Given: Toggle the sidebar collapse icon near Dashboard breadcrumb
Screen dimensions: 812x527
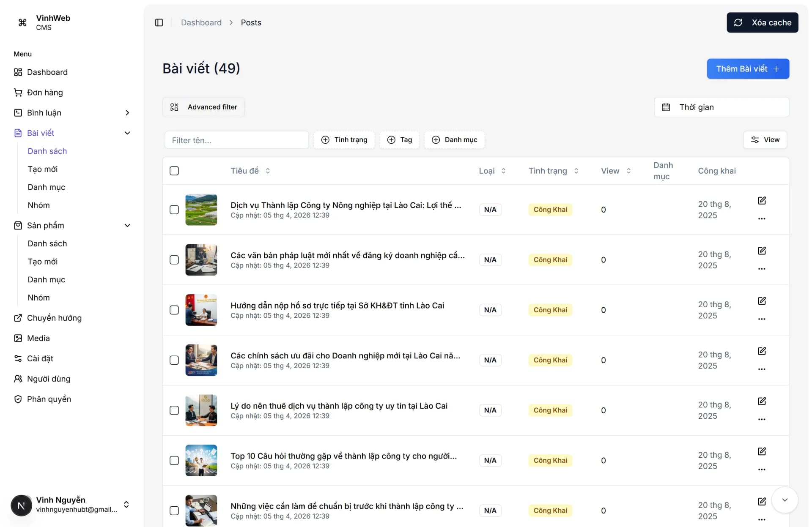Looking at the screenshot, I should tap(159, 22).
